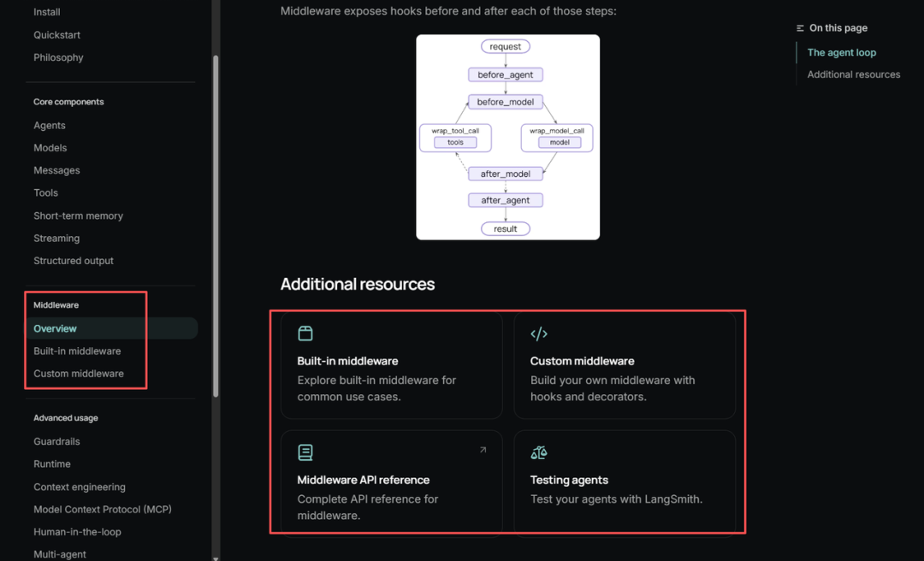Open the Guardrails page
The height and width of the screenshot is (561, 924).
(x=56, y=441)
